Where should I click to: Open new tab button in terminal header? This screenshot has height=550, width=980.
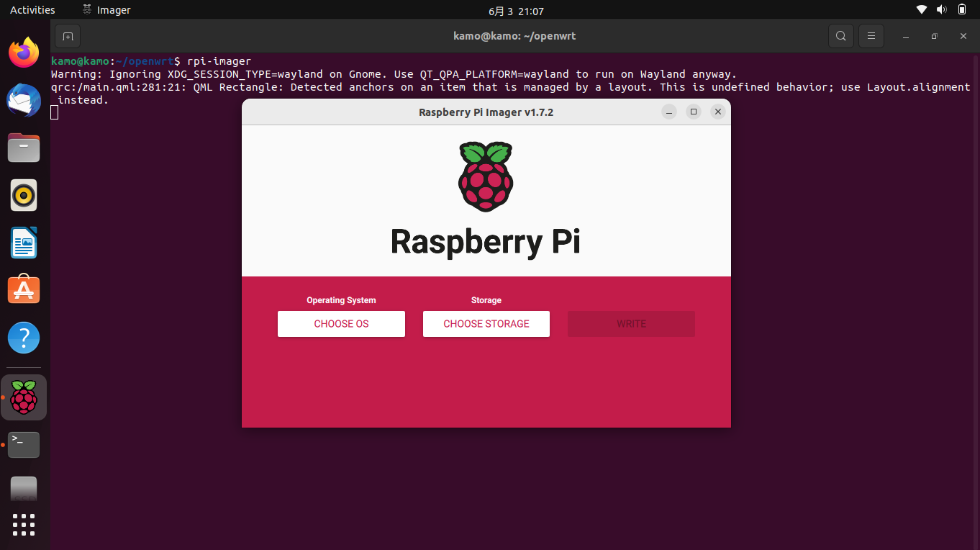click(x=68, y=36)
